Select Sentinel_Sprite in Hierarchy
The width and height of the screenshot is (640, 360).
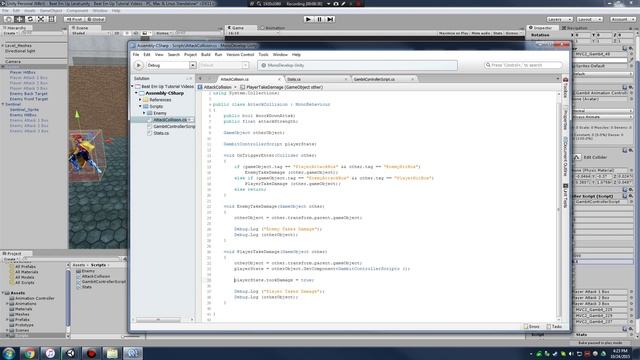24,109
